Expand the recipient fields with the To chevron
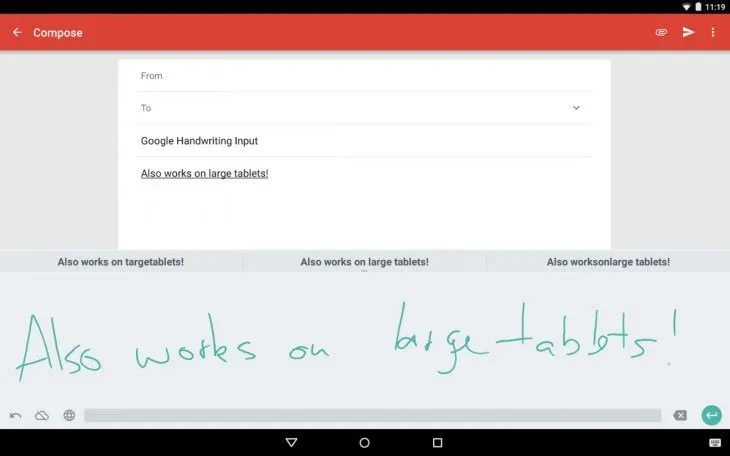This screenshot has width=730, height=456. click(576, 108)
